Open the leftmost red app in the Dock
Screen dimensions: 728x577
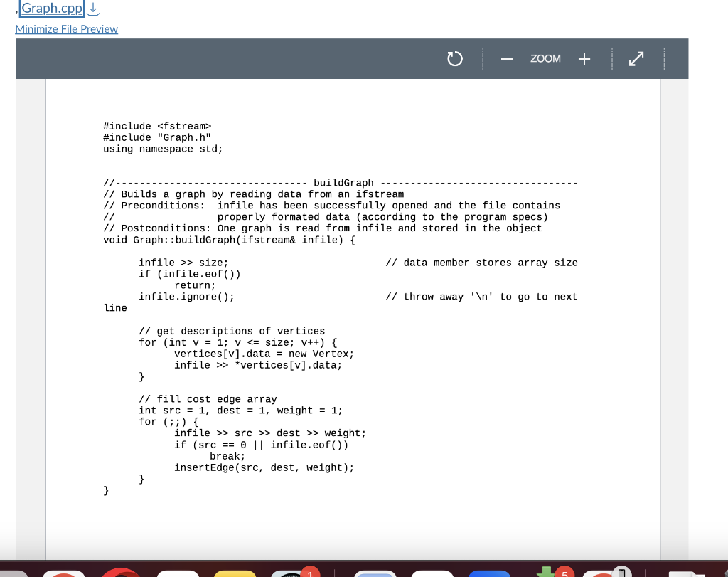64,573
